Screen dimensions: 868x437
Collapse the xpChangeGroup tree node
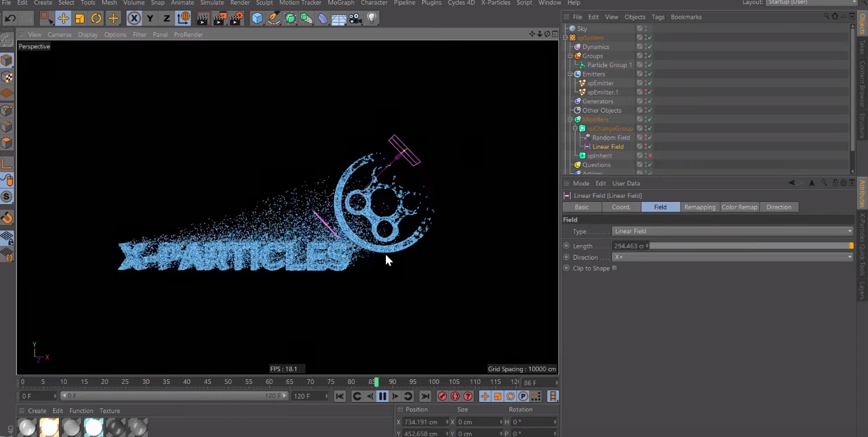pos(575,128)
